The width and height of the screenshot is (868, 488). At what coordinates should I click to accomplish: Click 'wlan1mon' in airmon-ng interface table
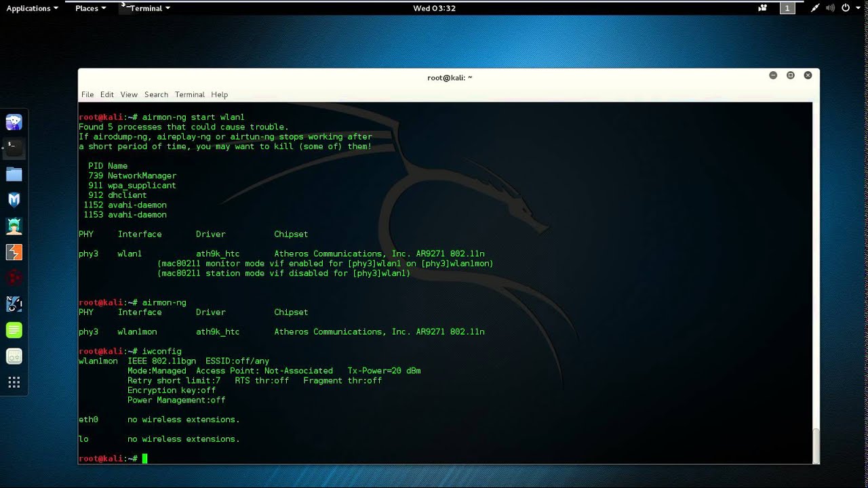pos(137,332)
